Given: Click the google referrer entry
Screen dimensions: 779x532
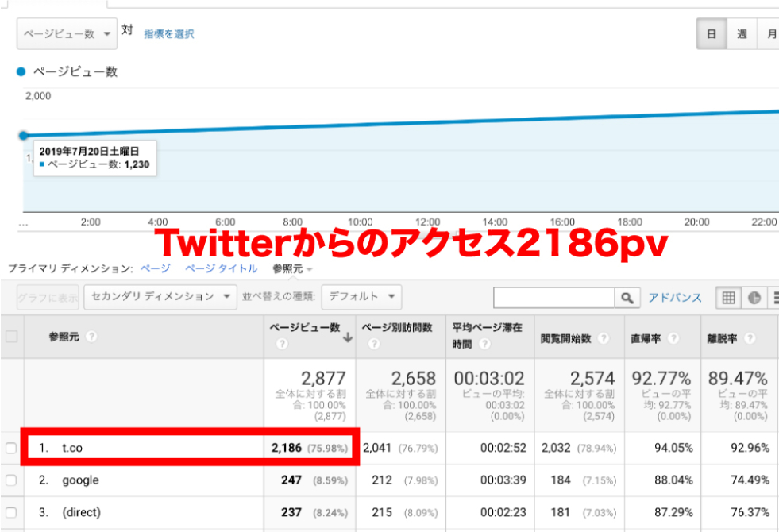Looking at the screenshot, I should [x=80, y=480].
